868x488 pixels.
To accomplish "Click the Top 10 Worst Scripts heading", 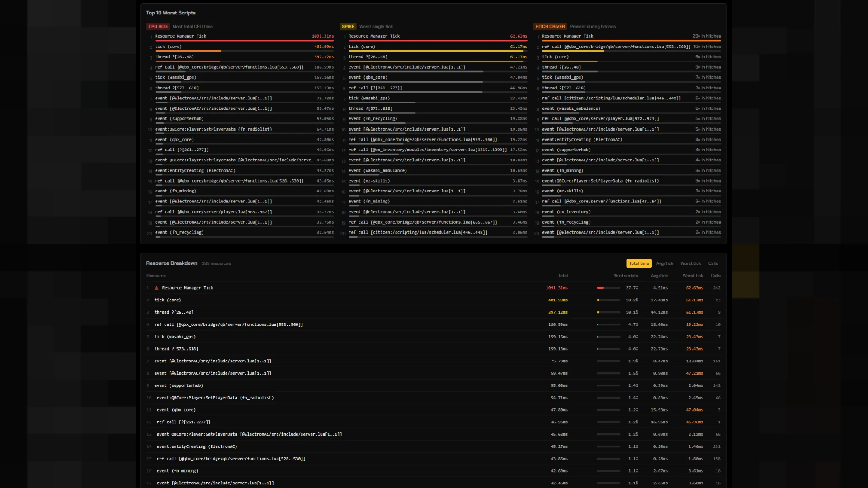I will pyautogui.click(x=171, y=13).
